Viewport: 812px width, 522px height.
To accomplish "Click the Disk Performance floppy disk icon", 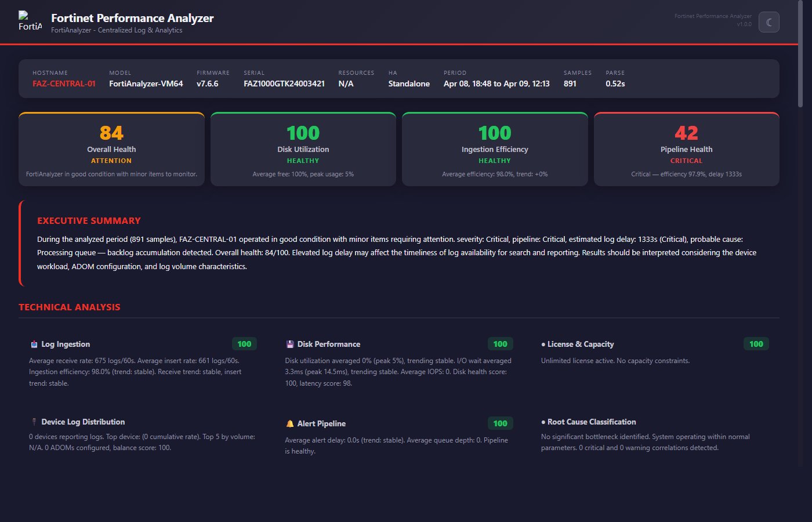I will pyautogui.click(x=289, y=343).
